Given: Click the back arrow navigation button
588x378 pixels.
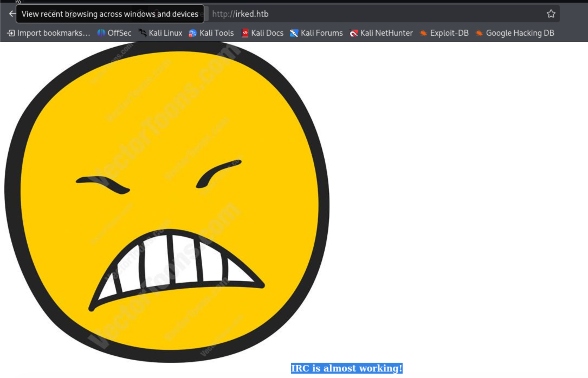Looking at the screenshot, I should pos(12,14).
